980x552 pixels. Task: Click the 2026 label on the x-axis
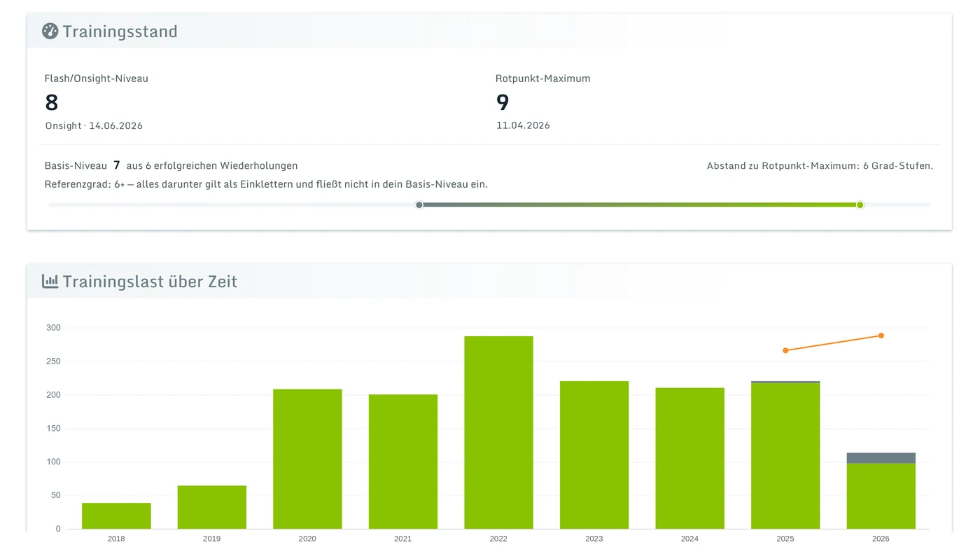pyautogui.click(x=881, y=539)
